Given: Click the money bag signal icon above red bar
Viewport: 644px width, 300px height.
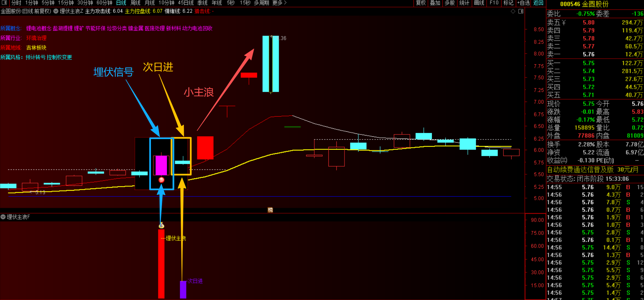Looking at the screenshot, I should pos(161,225).
